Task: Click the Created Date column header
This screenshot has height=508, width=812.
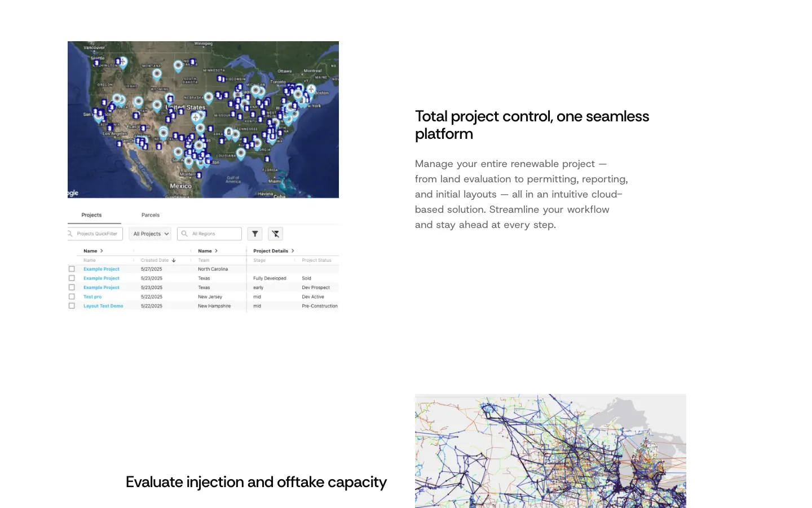Action: tap(155, 260)
